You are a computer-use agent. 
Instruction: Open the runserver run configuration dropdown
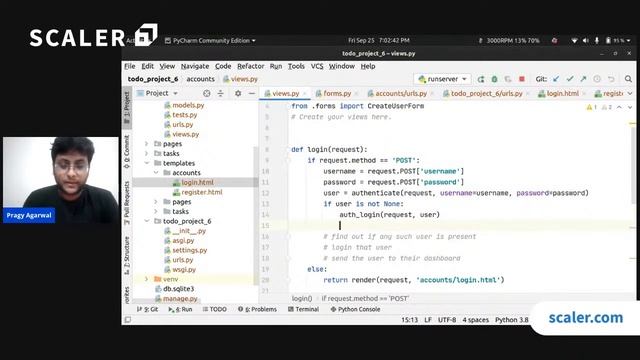(442, 79)
